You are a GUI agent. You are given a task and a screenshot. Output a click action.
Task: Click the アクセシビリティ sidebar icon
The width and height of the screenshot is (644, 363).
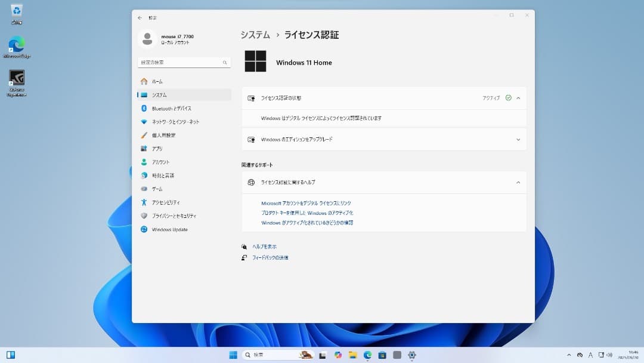[x=143, y=202]
